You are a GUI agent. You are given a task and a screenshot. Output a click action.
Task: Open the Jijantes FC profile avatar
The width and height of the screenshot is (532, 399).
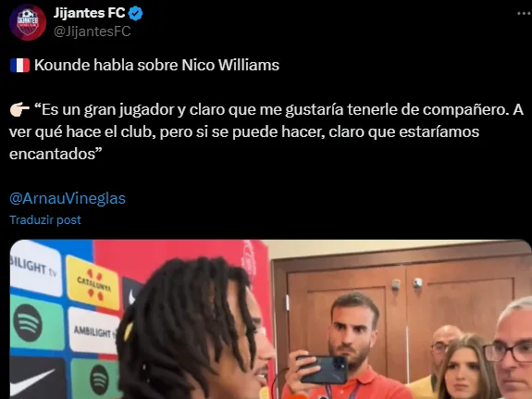28,22
